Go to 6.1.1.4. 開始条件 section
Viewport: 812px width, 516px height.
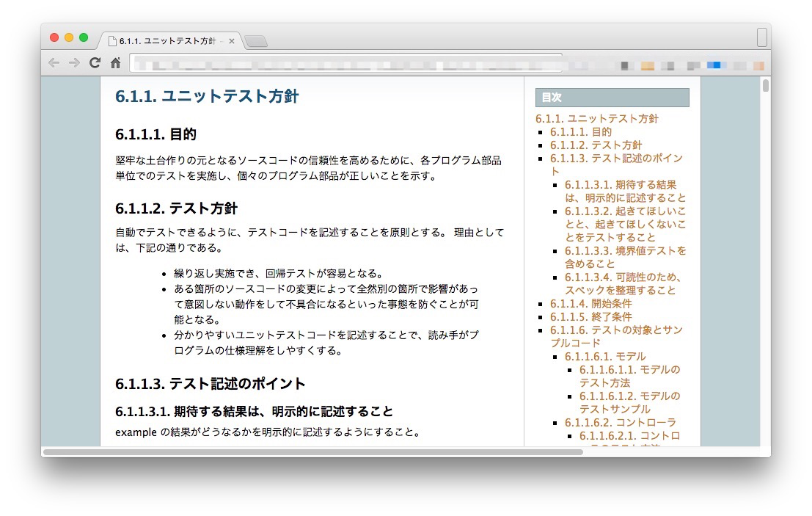click(x=590, y=304)
